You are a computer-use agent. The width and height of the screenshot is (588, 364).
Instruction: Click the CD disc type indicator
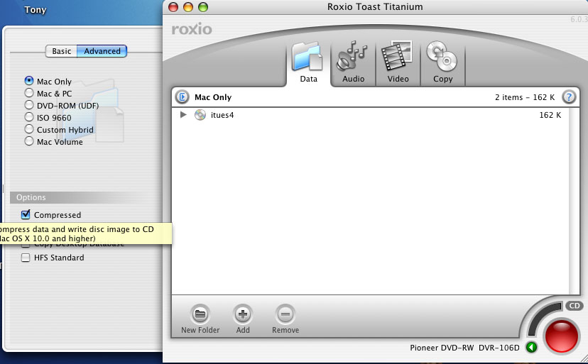[574, 306]
